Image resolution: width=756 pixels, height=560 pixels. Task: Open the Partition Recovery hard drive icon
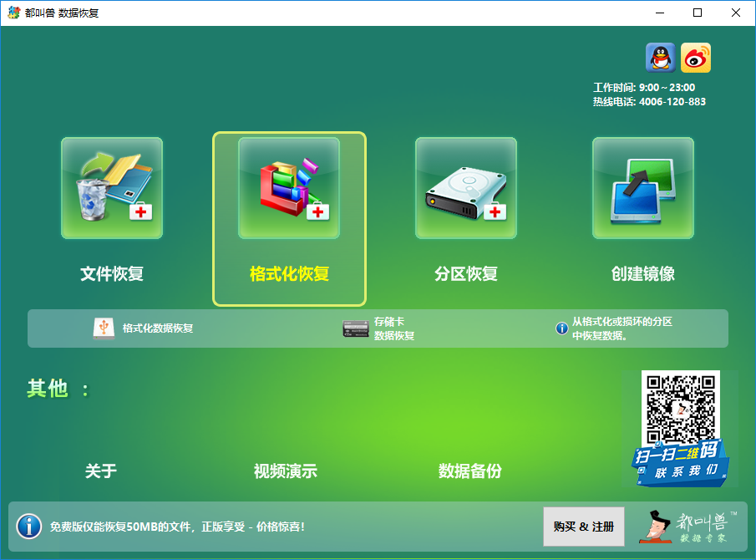[x=466, y=188]
